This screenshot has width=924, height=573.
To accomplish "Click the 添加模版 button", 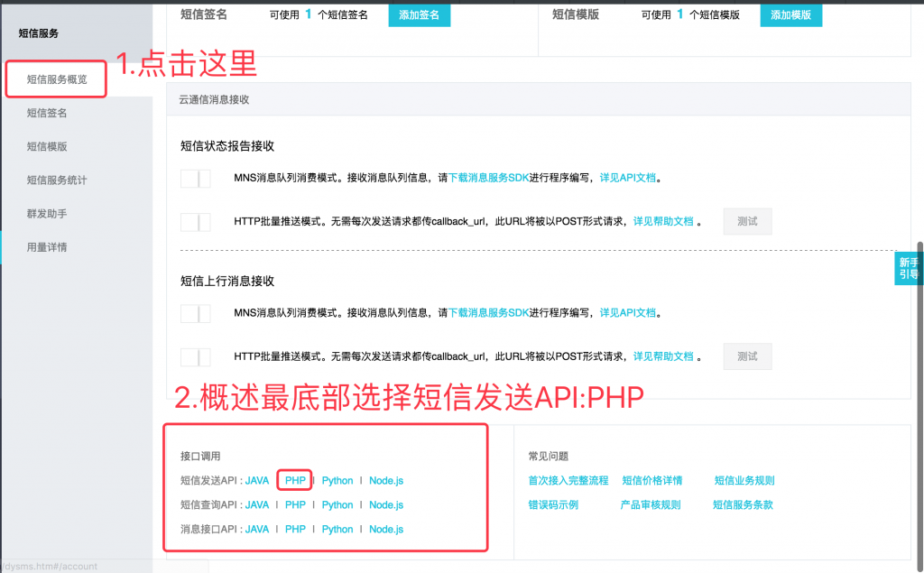I will click(790, 14).
